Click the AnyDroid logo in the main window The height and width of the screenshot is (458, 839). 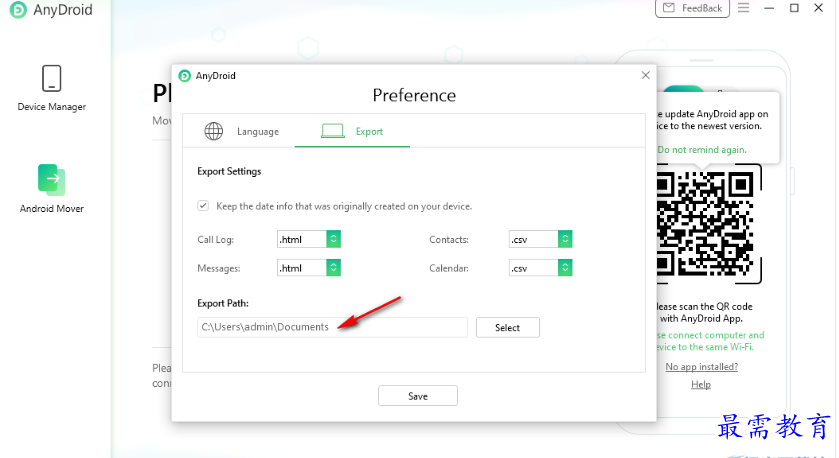18,10
